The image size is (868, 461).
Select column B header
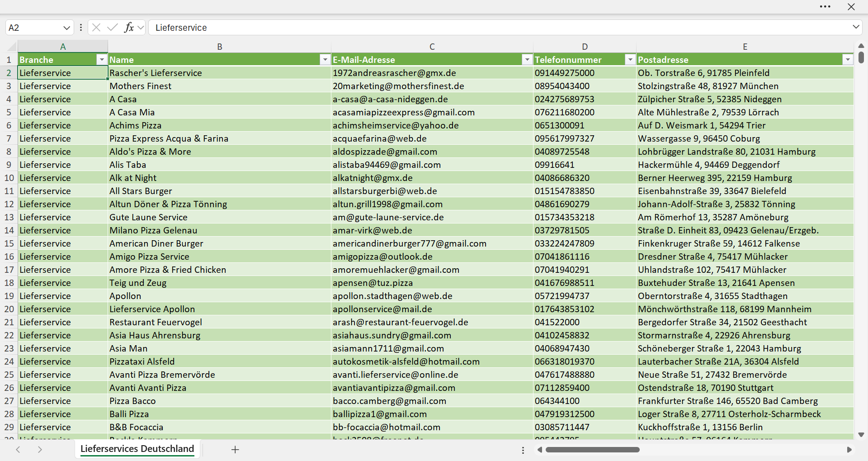220,47
